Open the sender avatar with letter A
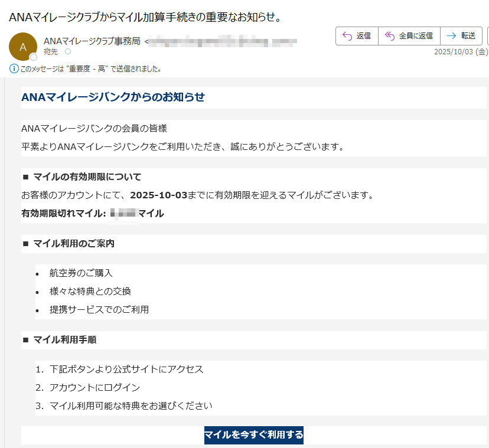This screenshot has width=489, height=448. [x=23, y=47]
